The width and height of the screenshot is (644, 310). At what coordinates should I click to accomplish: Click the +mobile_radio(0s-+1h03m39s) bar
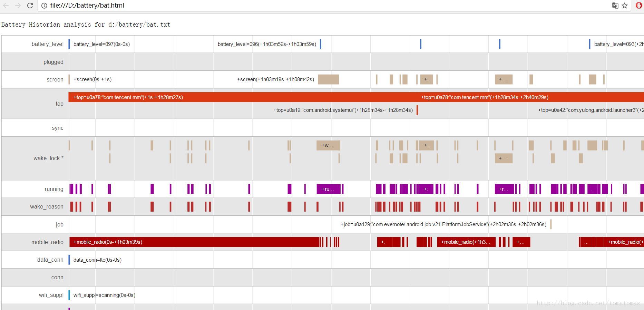pos(194,242)
